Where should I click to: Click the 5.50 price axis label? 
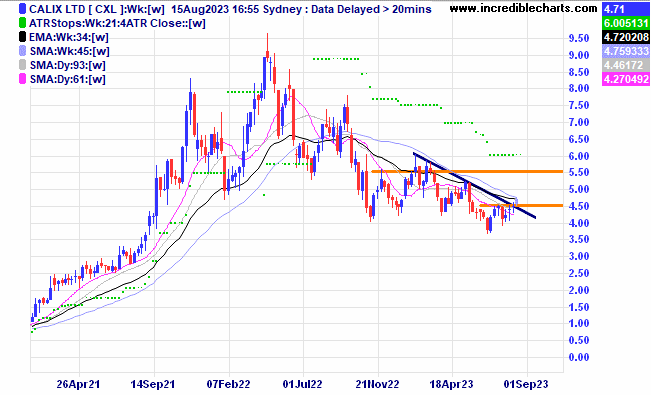tap(579, 172)
